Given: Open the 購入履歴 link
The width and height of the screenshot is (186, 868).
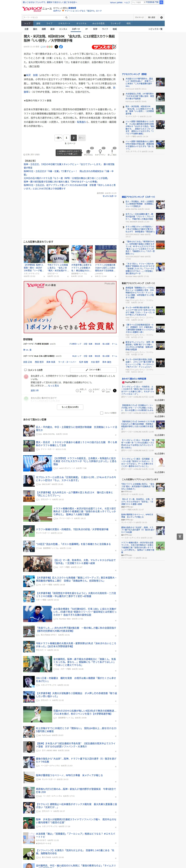Looking at the screenshot, I should coord(152,18).
